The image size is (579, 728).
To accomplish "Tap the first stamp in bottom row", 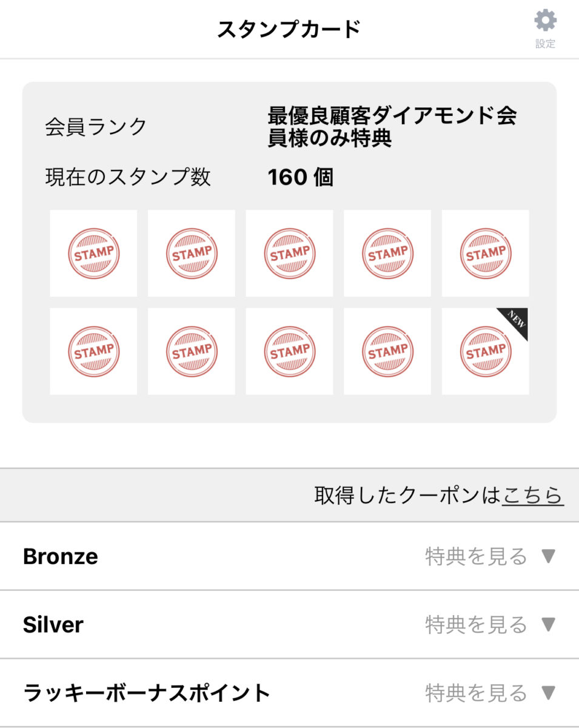I will click(x=93, y=351).
